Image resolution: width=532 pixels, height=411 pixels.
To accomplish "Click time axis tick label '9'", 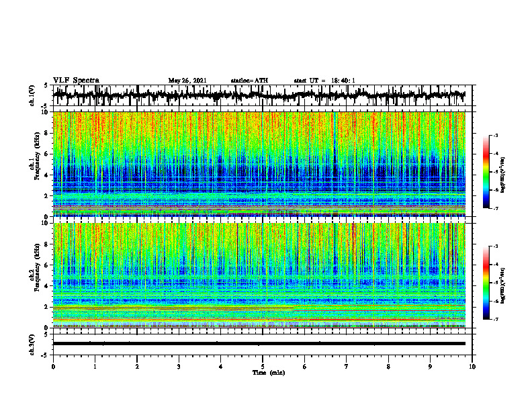I will pyautogui.click(x=430, y=367).
